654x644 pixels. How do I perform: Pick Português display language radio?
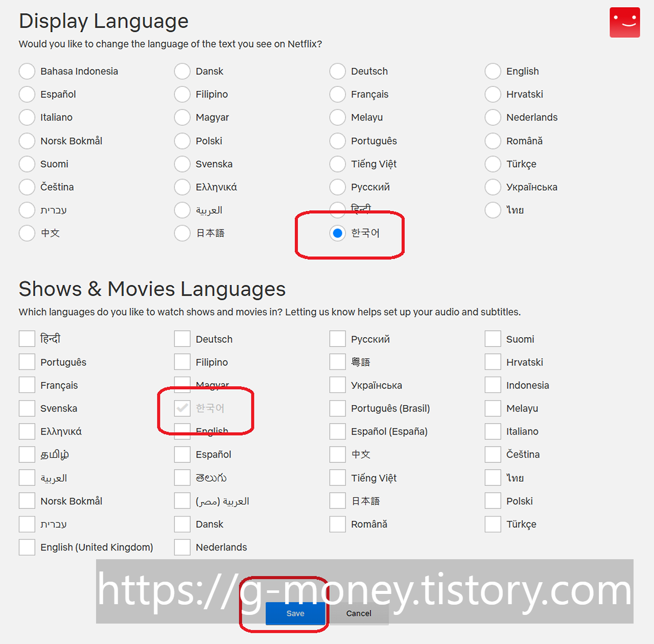tap(338, 141)
